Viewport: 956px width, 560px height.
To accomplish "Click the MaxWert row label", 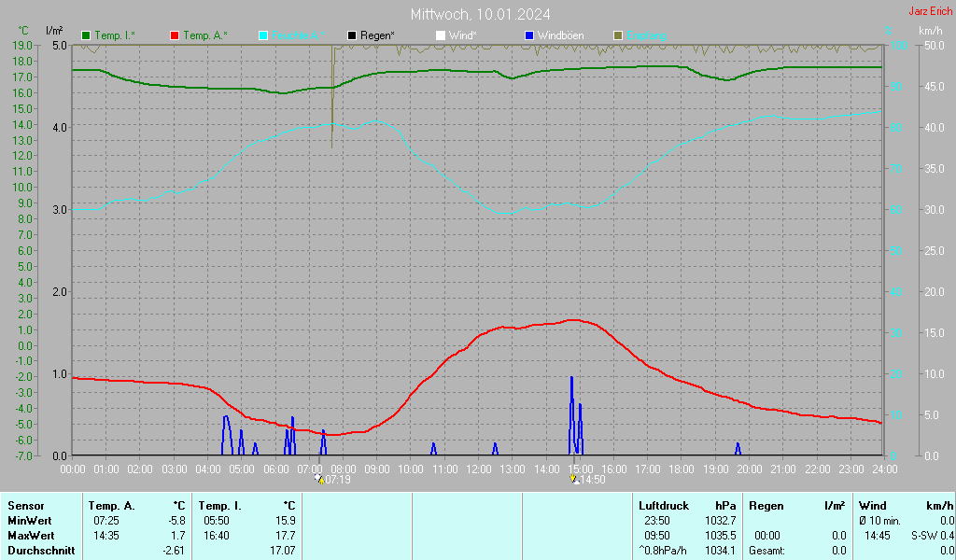I will (x=31, y=536).
